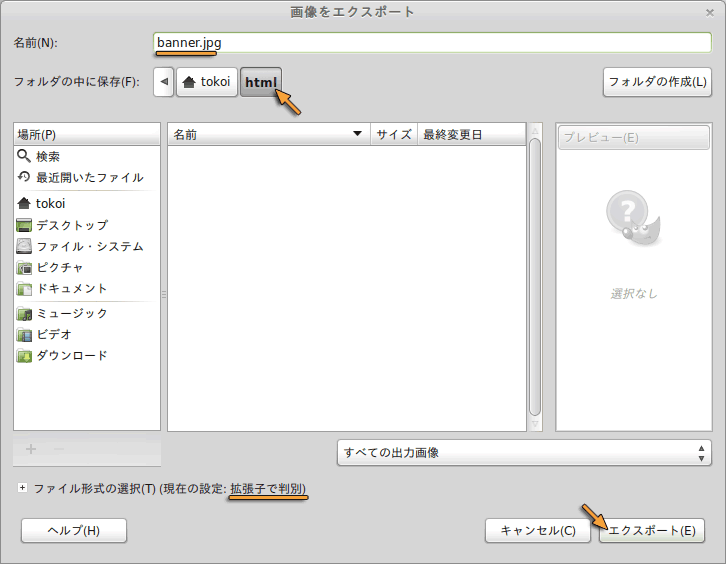
Task: Click the last modified column header
Action: click(x=470, y=134)
